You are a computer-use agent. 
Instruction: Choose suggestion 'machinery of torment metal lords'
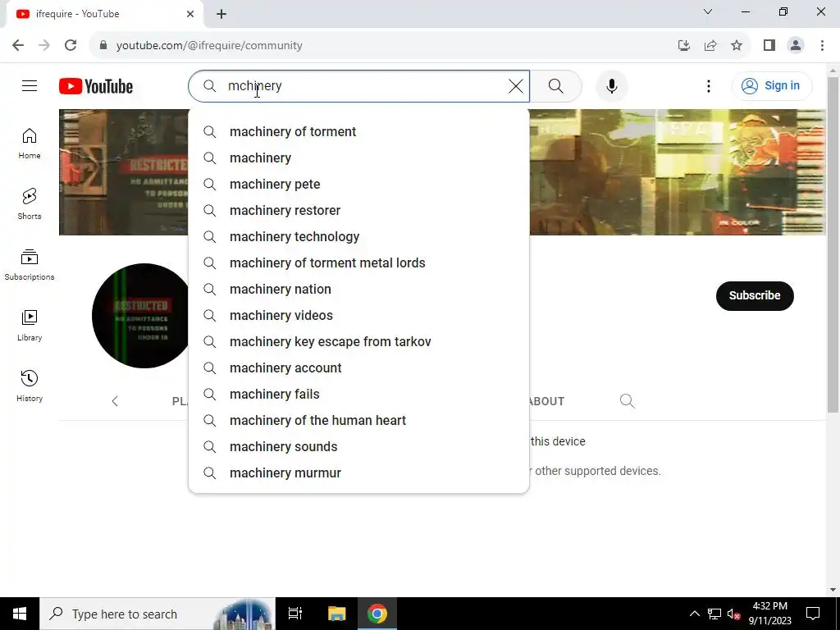pyautogui.click(x=359, y=263)
